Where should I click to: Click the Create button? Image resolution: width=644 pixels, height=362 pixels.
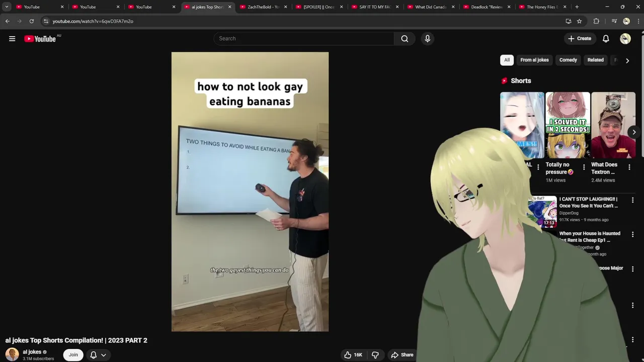point(580,39)
